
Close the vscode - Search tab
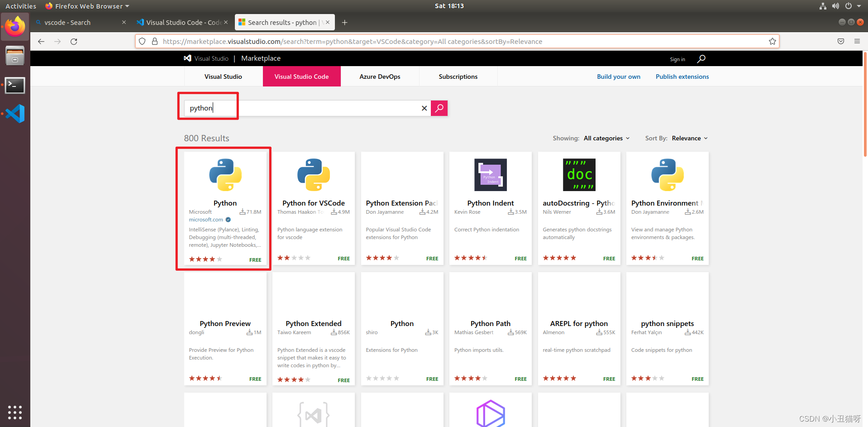point(124,22)
